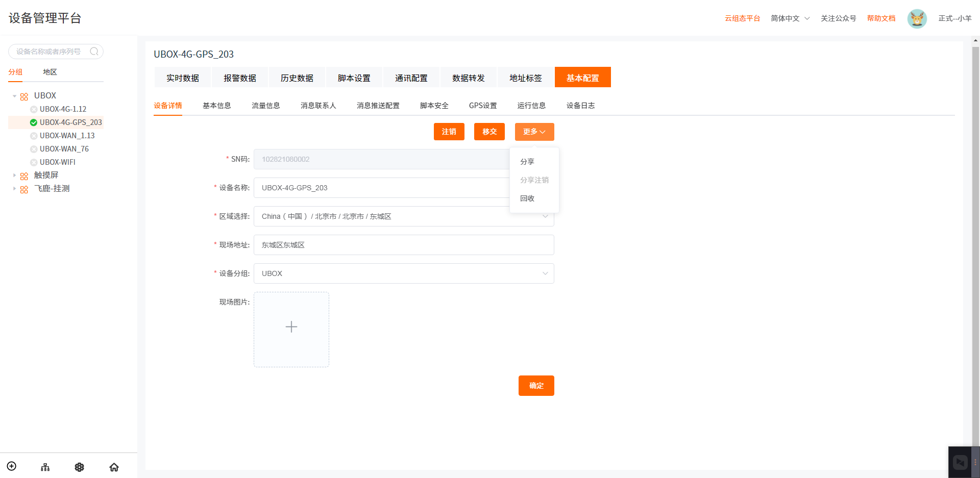980x478 pixels.
Task: Switch to the 通讯配置 tab
Action: coord(411,78)
